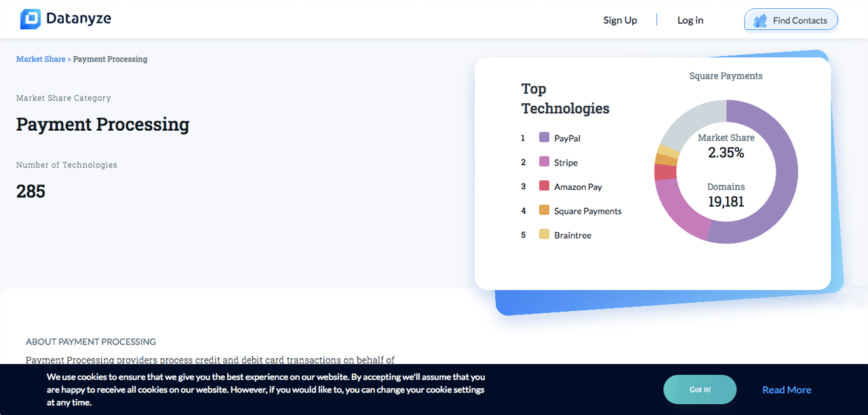Click the Find Contacts button
This screenshot has width=868, height=415.
point(791,20)
